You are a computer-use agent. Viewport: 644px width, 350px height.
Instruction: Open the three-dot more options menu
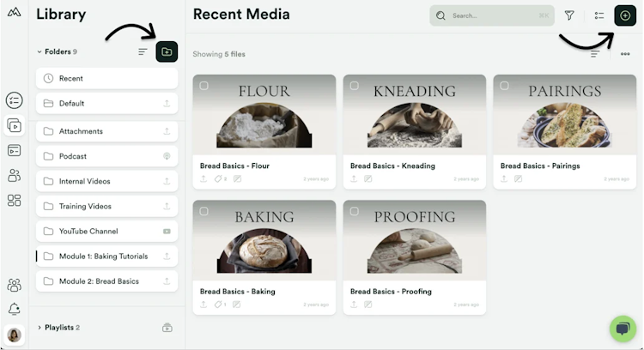[x=625, y=54]
